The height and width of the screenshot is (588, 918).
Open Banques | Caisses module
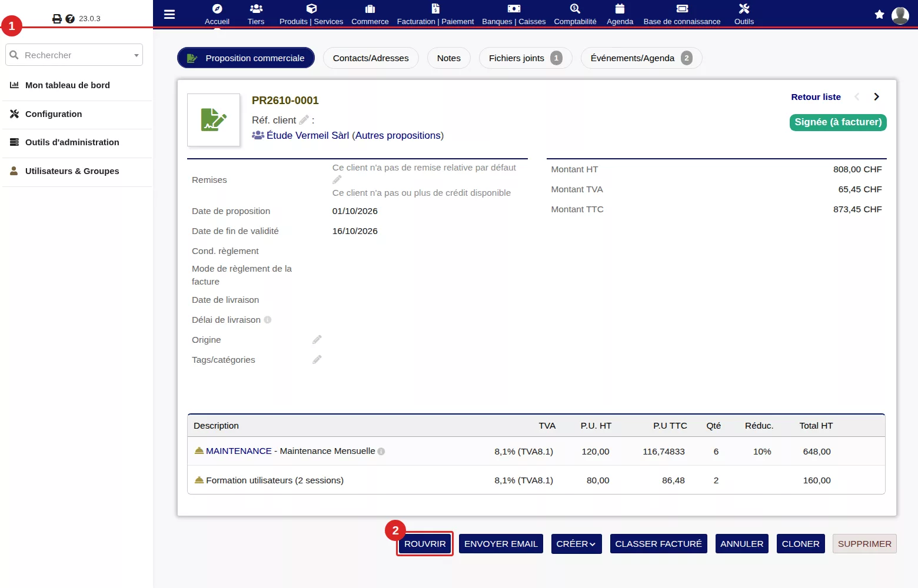pyautogui.click(x=514, y=14)
